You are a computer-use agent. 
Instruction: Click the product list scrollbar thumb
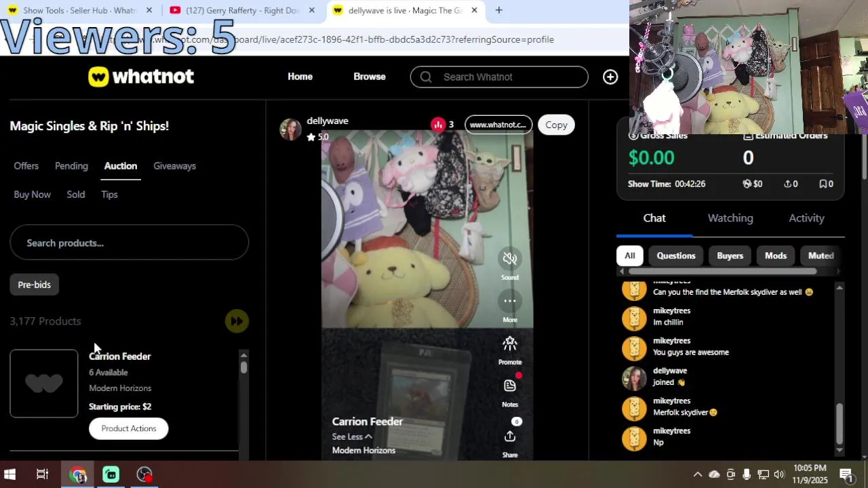click(x=243, y=367)
